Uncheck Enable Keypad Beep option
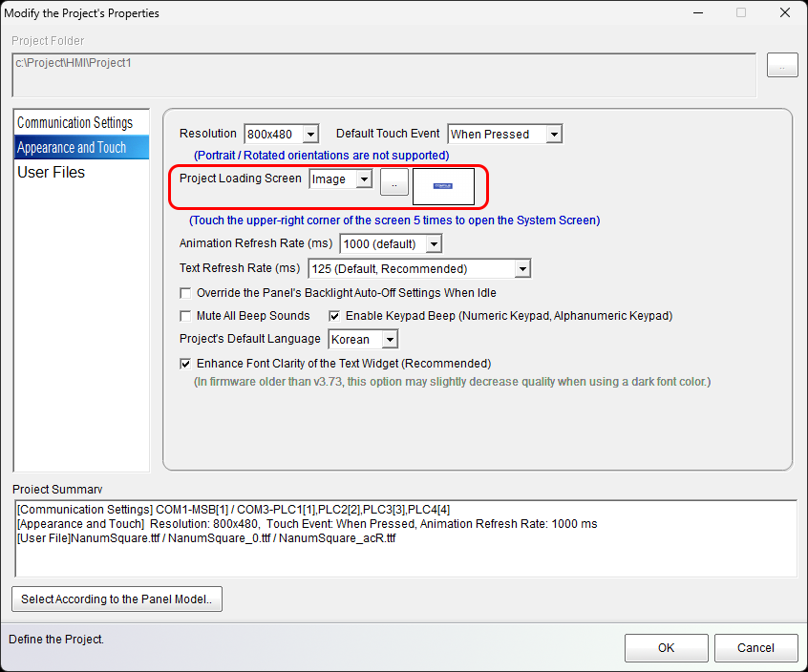 [335, 316]
